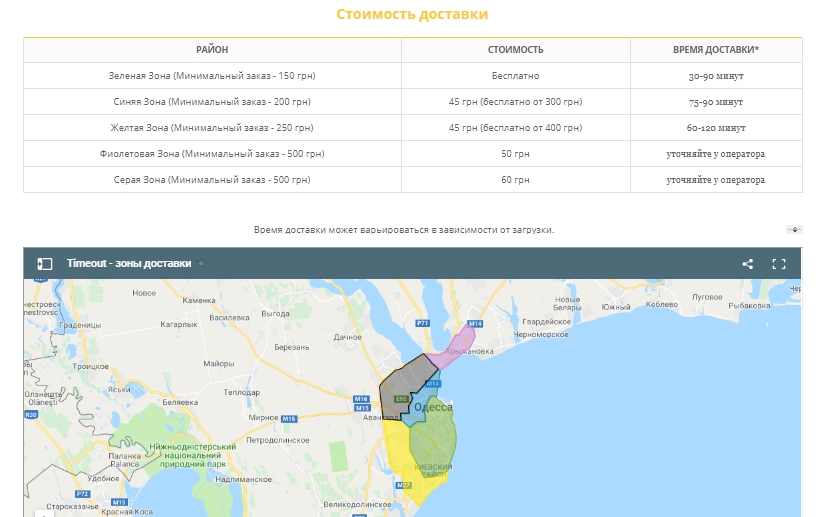Click the 'СТОИМОСТЬ' column header
This screenshot has width=821, height=517.
(x=516, y=50)
